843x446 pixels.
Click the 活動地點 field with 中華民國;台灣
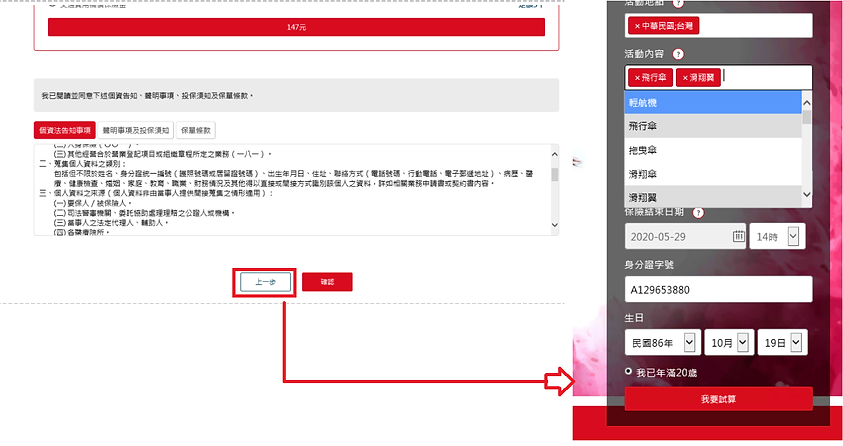pyautogui.click(x=718, y=26)
